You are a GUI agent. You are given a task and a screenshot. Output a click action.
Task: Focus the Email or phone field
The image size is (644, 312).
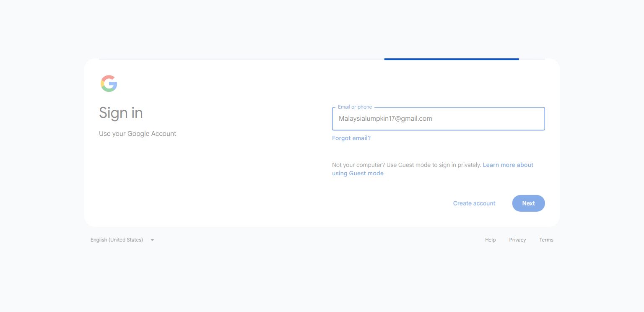coord(438,119)
